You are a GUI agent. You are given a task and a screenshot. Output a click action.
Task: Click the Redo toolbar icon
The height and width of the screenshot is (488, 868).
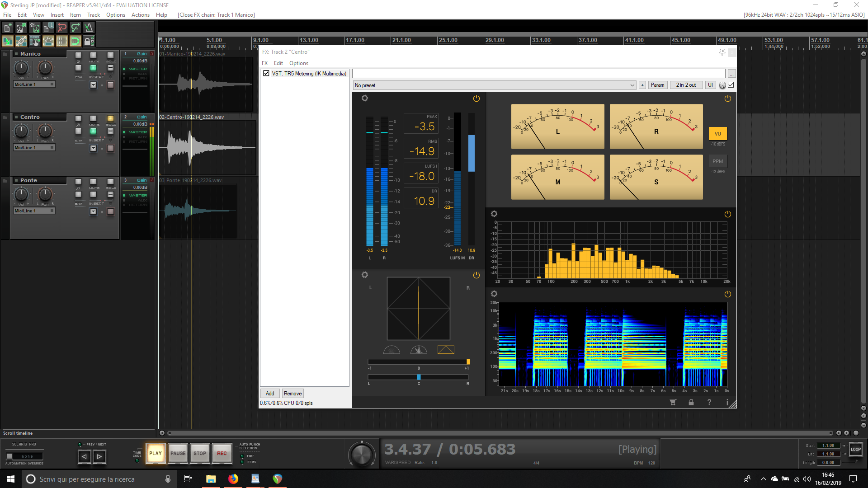tap(75, 28)
